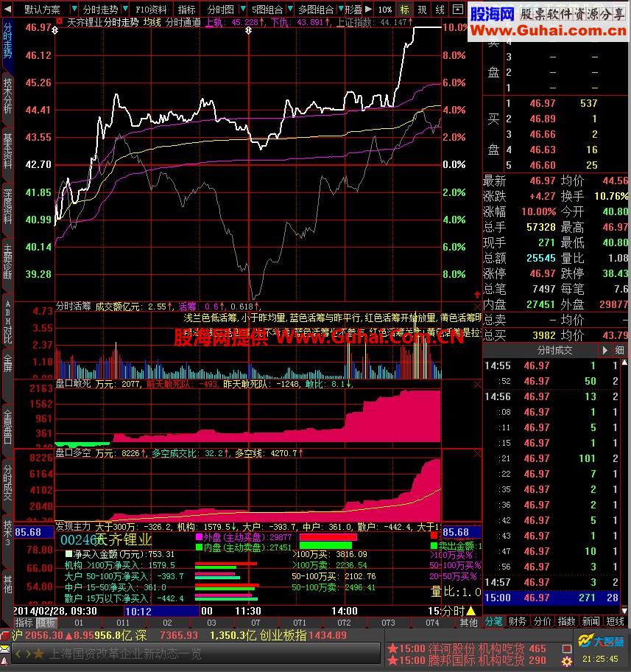Select the 分时走势 left sidebar tab
The width and height of the screenshot is (631, 672).
[7, 41]
